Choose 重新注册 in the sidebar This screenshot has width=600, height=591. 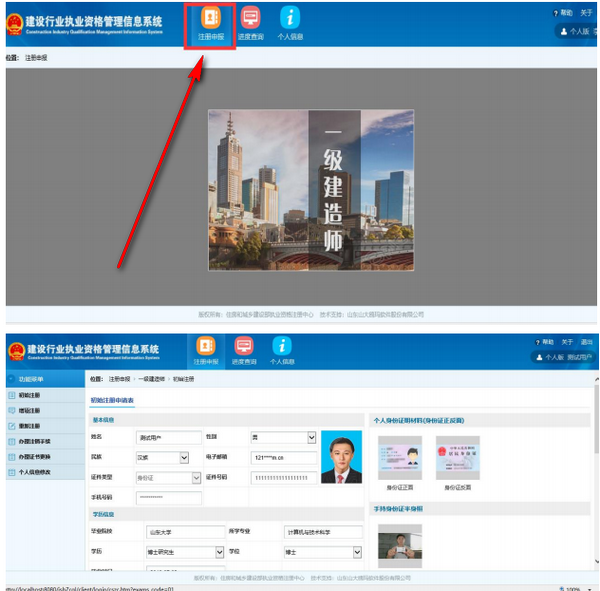[x=29, y=425]
